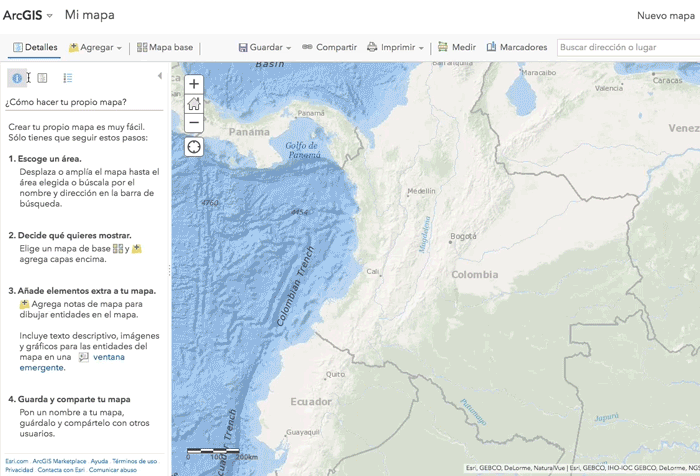
Task: Select the Detalles tab
Action: (35, 47)
